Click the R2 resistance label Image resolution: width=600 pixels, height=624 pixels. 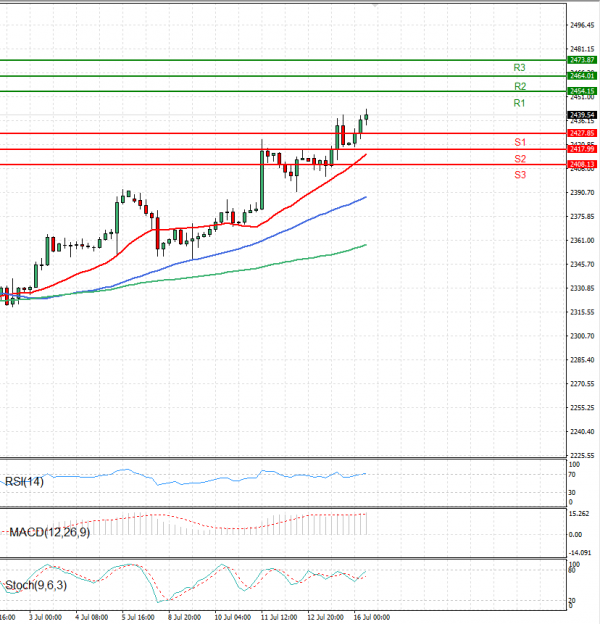(x=520, y=86)
